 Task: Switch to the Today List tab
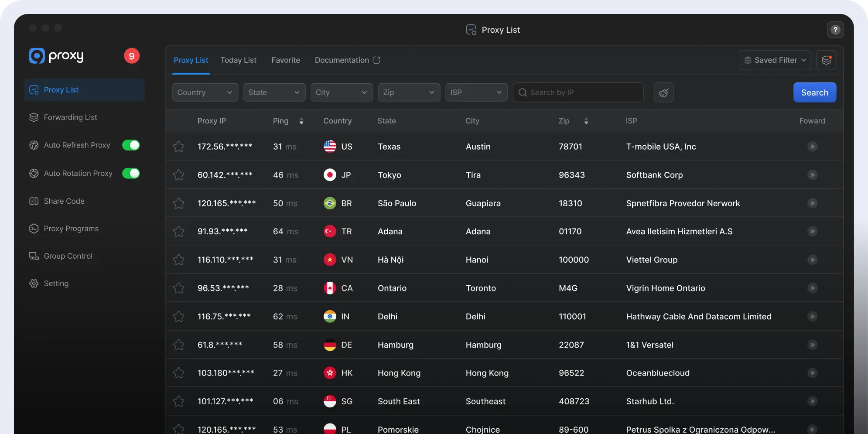click(238, 60)
